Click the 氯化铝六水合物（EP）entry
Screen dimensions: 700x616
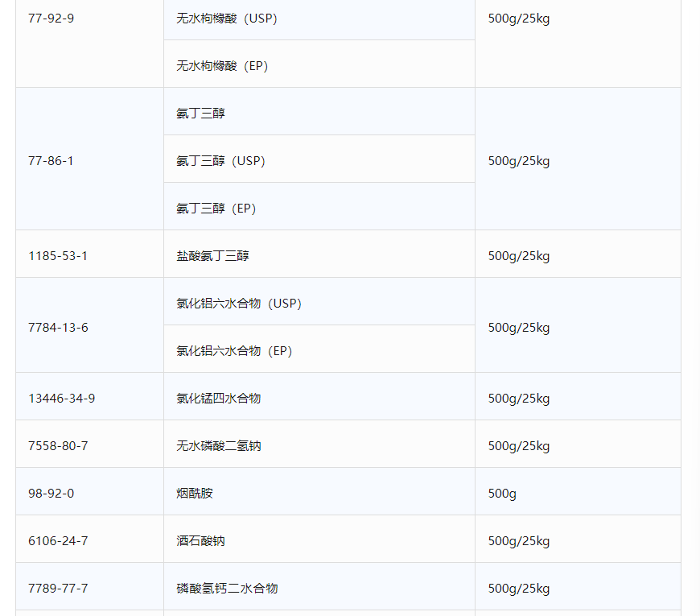point(234,351)
